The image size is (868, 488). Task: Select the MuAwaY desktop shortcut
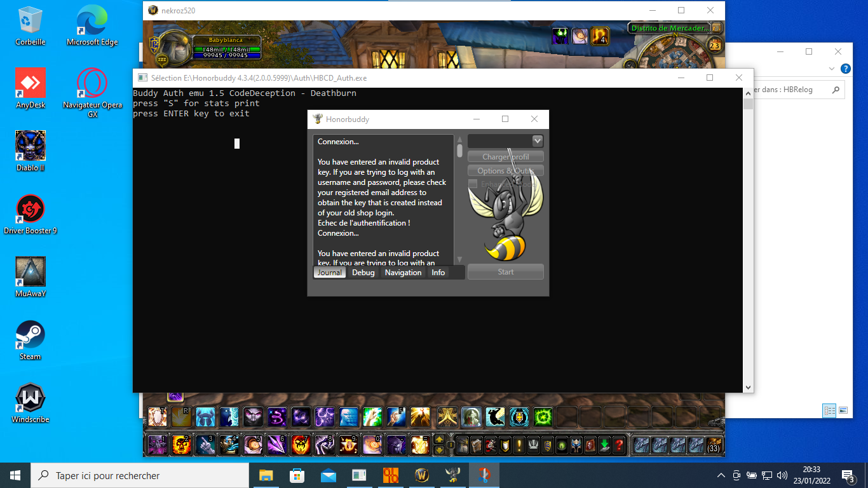[31, 277]
